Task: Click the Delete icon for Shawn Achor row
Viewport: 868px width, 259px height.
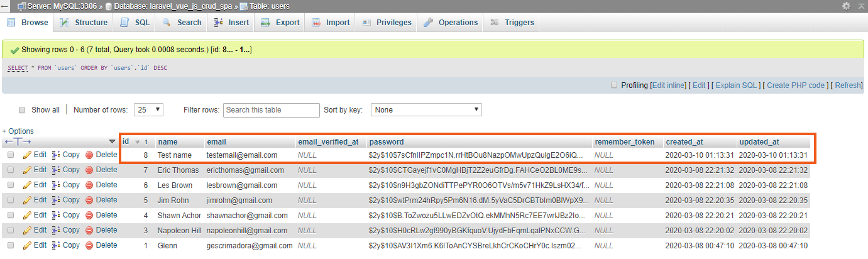Action: 89,215
